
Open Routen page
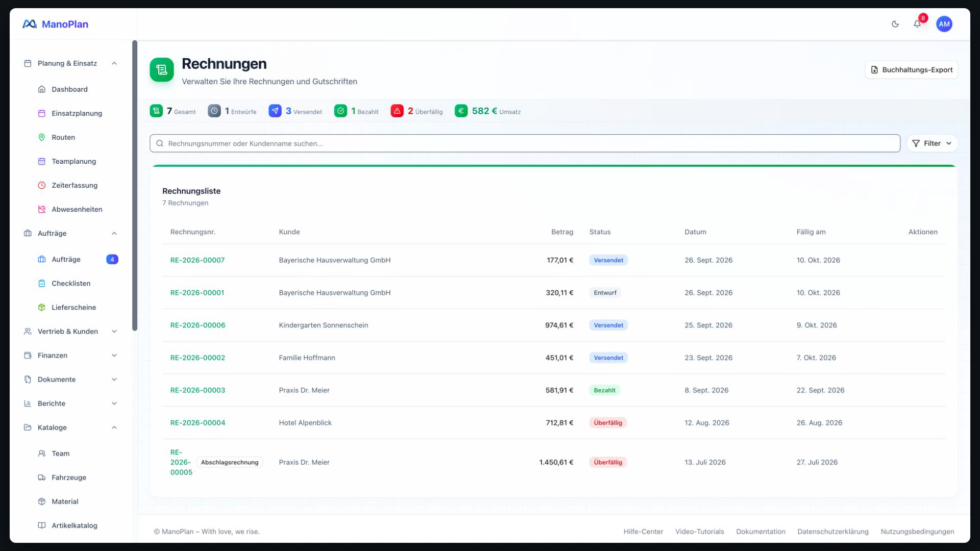coord(63,137)
